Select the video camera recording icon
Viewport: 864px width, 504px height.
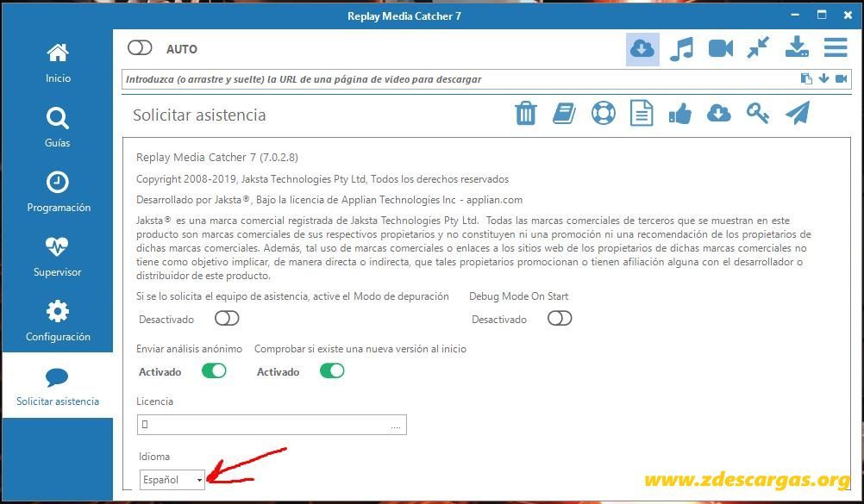720,48
